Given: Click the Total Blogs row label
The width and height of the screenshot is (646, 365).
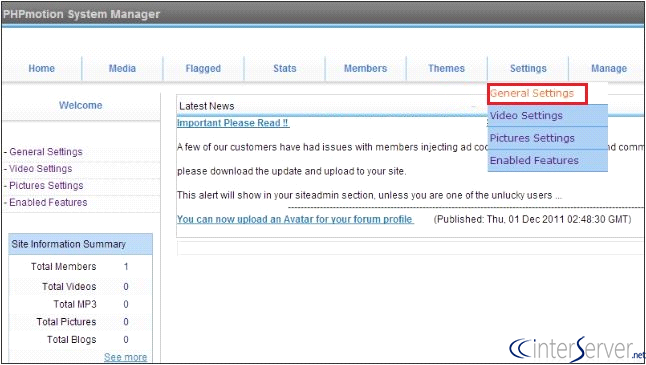Looking at the screenshot, I should (x=71, y=339).
